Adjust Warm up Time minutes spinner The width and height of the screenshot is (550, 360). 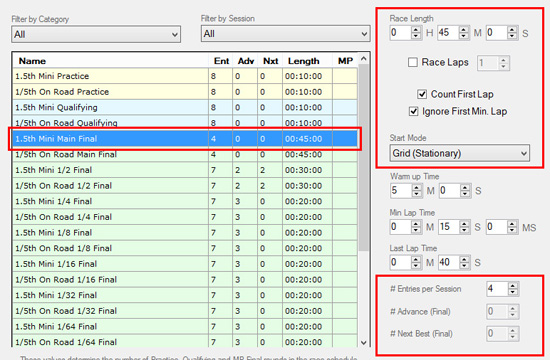coord(416,191)
